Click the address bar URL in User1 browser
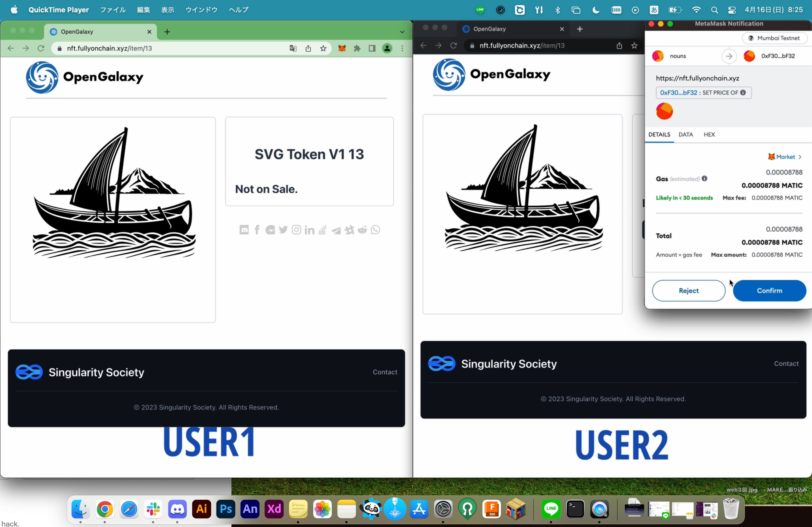This screenshot has height=527, width=812. pos(109,48)
